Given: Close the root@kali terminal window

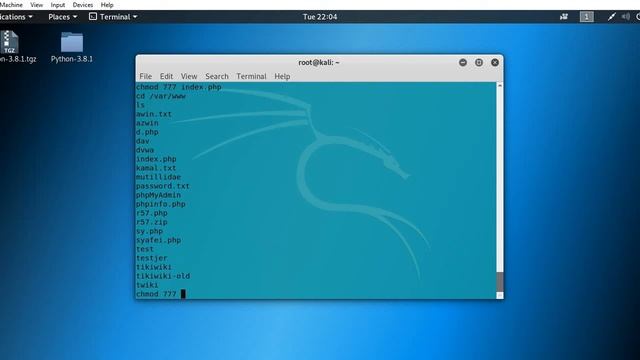Looking at the screenshot, I should [495, 62].
